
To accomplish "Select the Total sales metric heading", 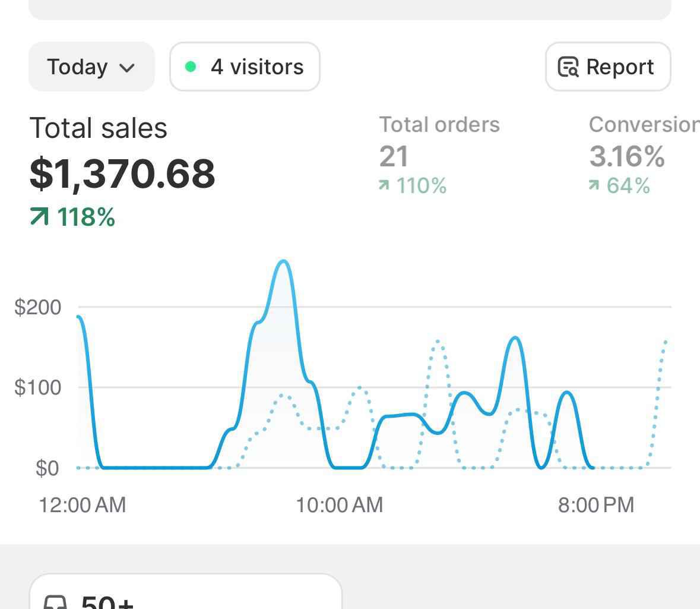I will click(x=99, y=128).
